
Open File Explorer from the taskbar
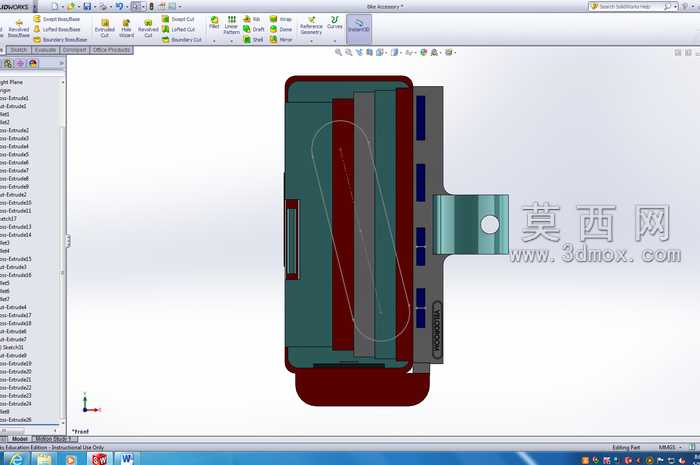point(43,459)
